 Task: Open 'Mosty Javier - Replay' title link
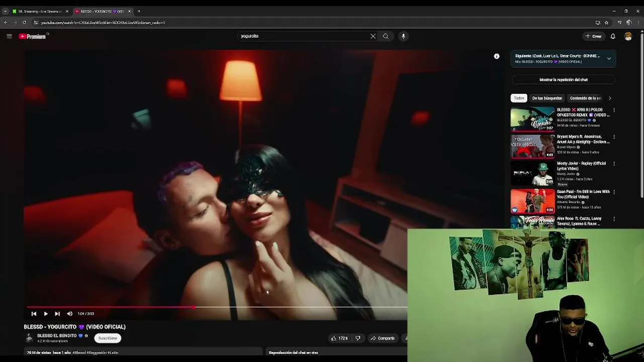coord(581,166)
